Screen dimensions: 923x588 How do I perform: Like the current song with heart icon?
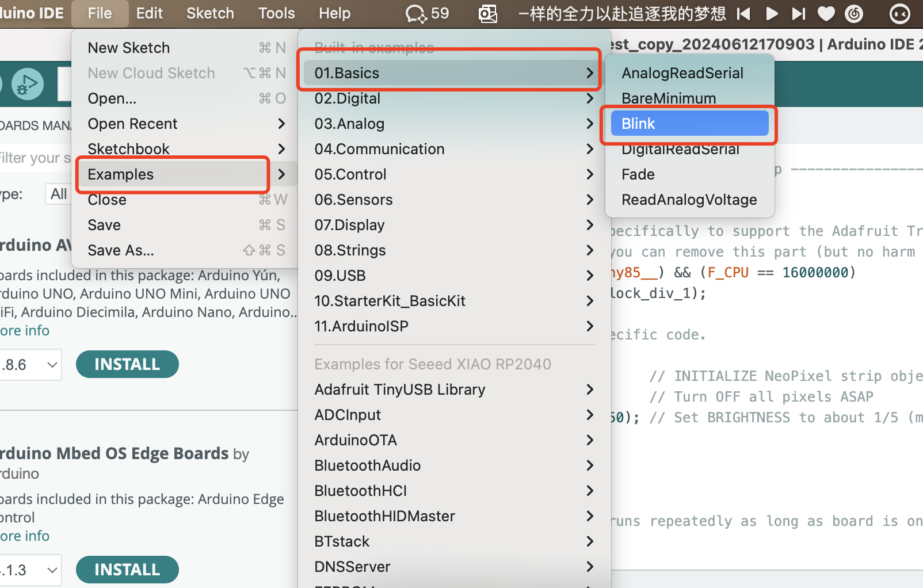coord(826,13)
